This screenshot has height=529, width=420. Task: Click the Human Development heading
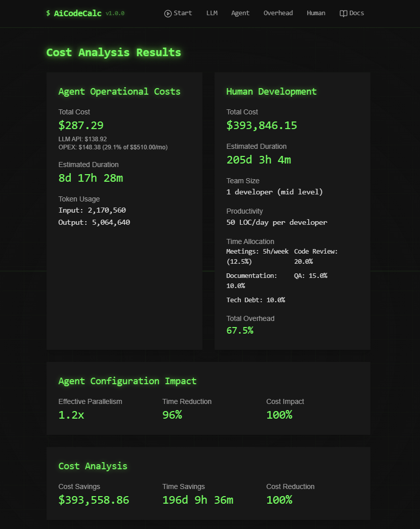click(x=271, y=92)
